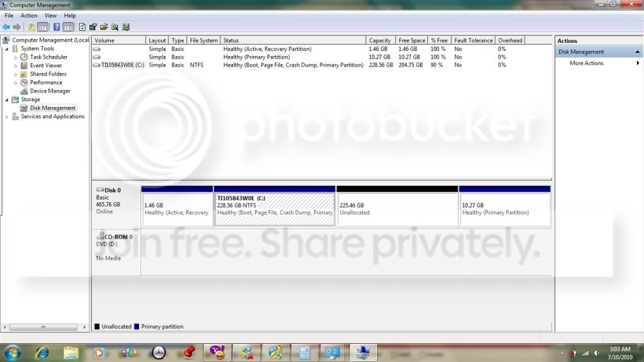Click the console tree horizontal scrollbar

pos(43,327)
